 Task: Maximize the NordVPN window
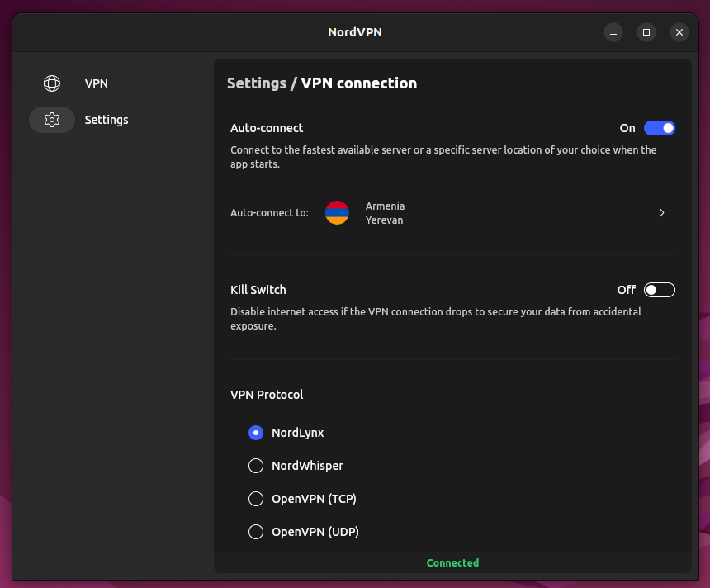[x=646, y=32]
